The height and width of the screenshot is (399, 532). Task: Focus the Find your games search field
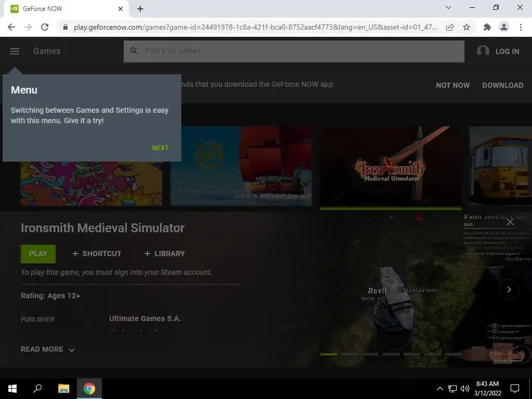pyautogui.click(x=294, y=51)
